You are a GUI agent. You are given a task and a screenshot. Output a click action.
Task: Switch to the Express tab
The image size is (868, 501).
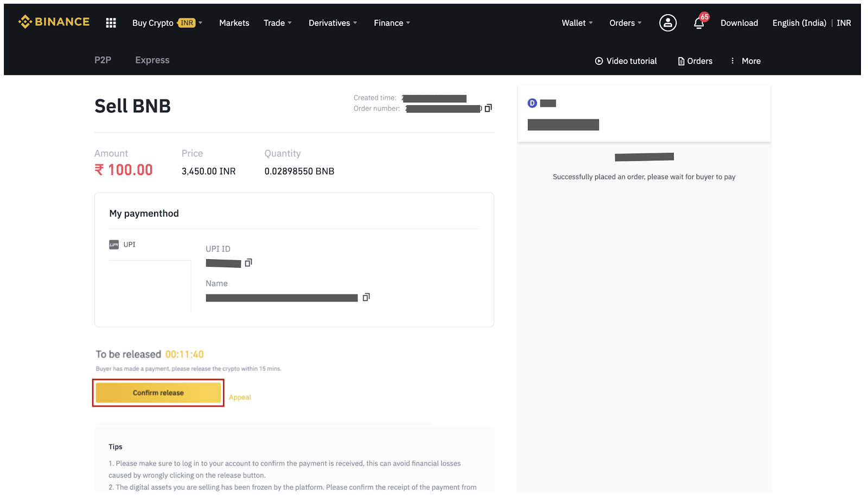coord(152,60)
